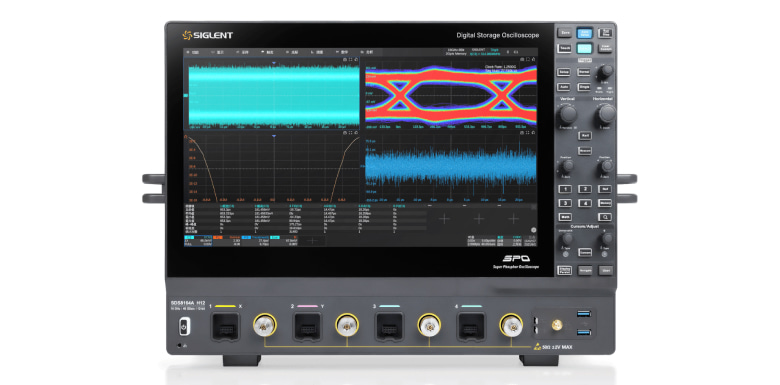
Task: Tap the SIGLENT logo on bezel
Action: coord(207,35)
